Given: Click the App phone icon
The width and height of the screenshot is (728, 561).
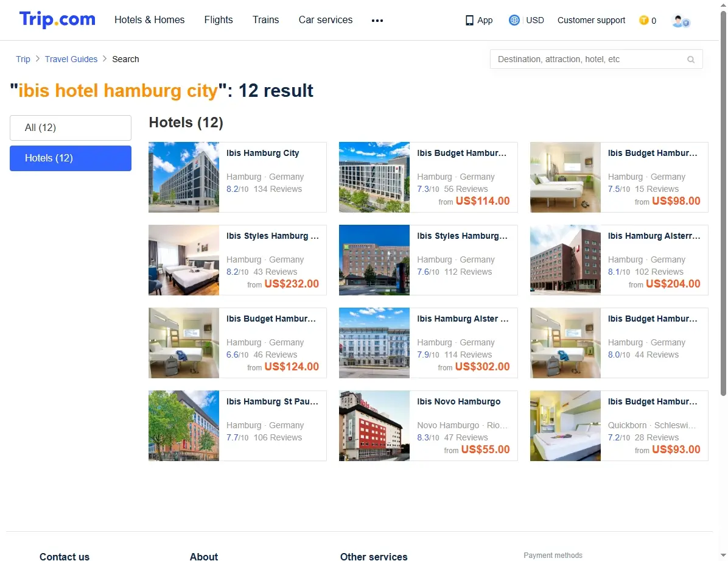Looking at the screenshot, I should pos(469,21).
